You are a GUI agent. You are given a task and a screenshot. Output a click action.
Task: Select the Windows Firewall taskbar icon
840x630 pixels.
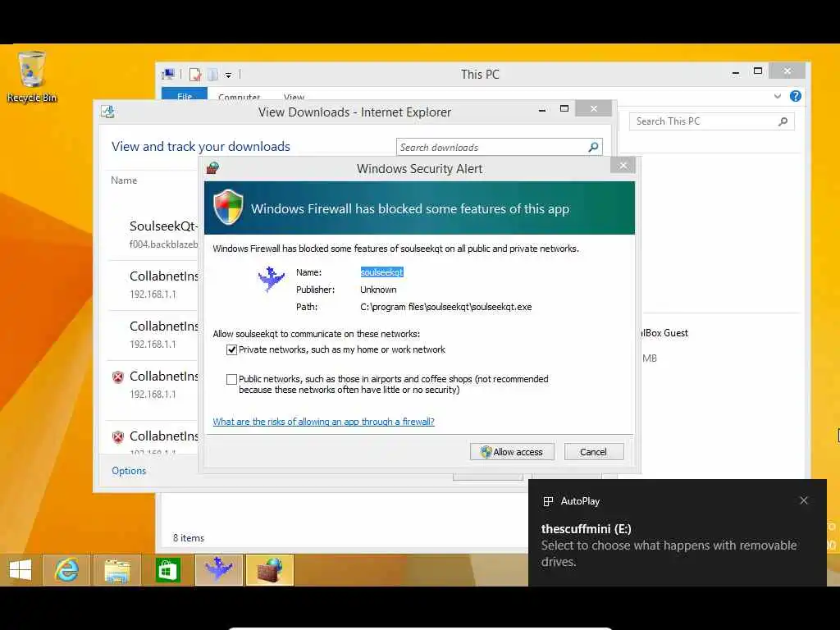point(269,569)
